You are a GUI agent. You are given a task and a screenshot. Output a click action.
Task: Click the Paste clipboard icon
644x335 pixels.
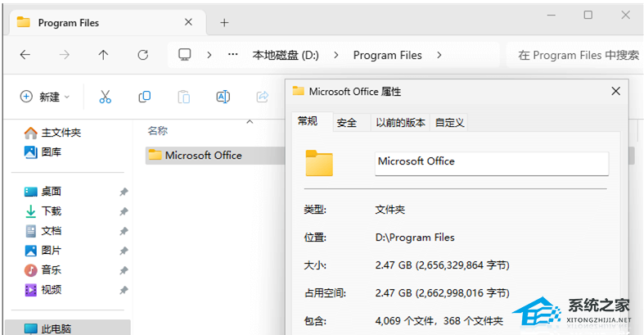[x=183, y=97]
